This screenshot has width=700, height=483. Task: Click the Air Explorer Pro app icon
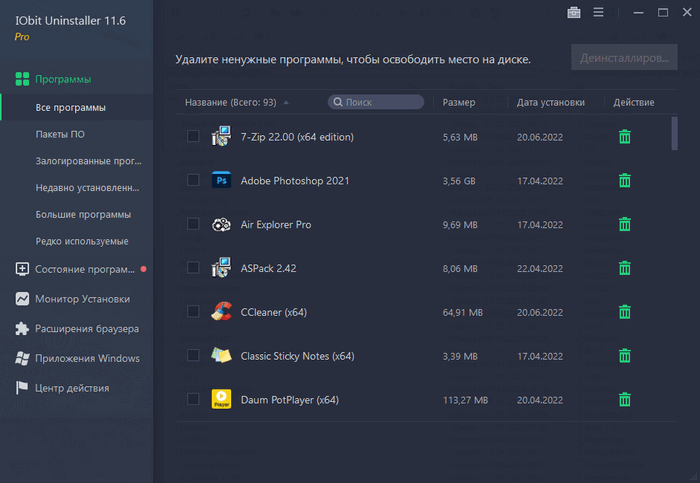point(221,225)
